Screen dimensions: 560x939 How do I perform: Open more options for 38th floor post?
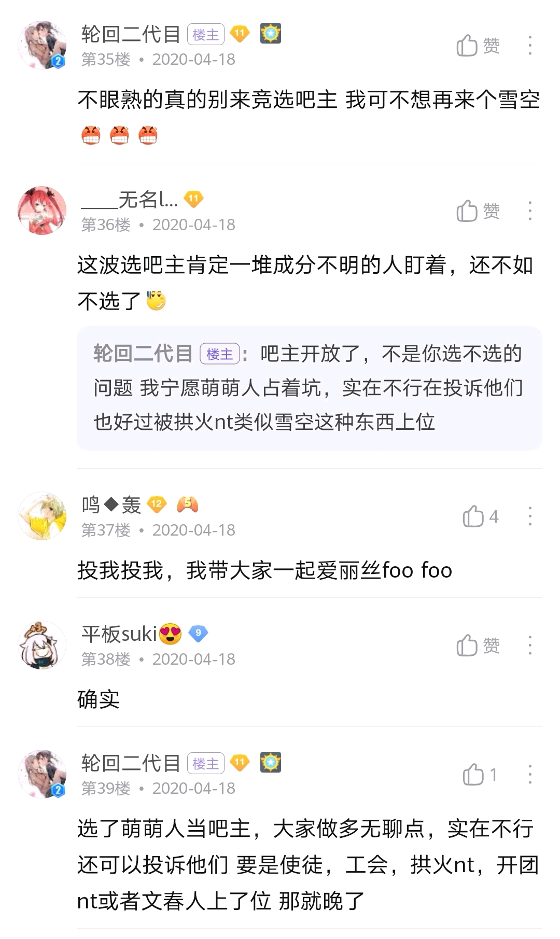click(529, 646)
